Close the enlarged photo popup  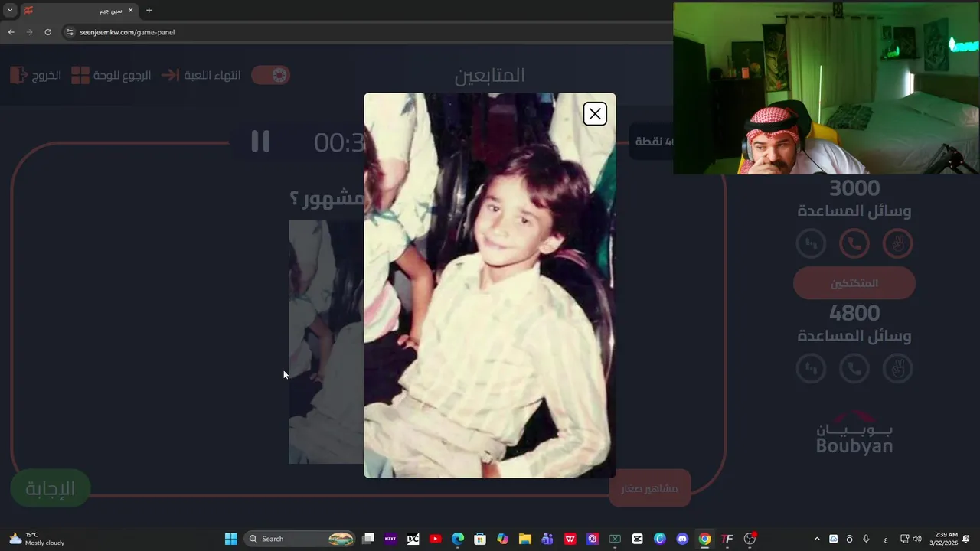point(595,114)
